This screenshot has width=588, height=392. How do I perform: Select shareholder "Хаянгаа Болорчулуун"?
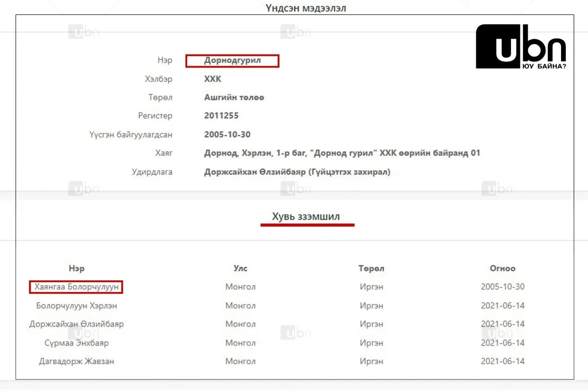pyautogui.click(x=76, y=287)
